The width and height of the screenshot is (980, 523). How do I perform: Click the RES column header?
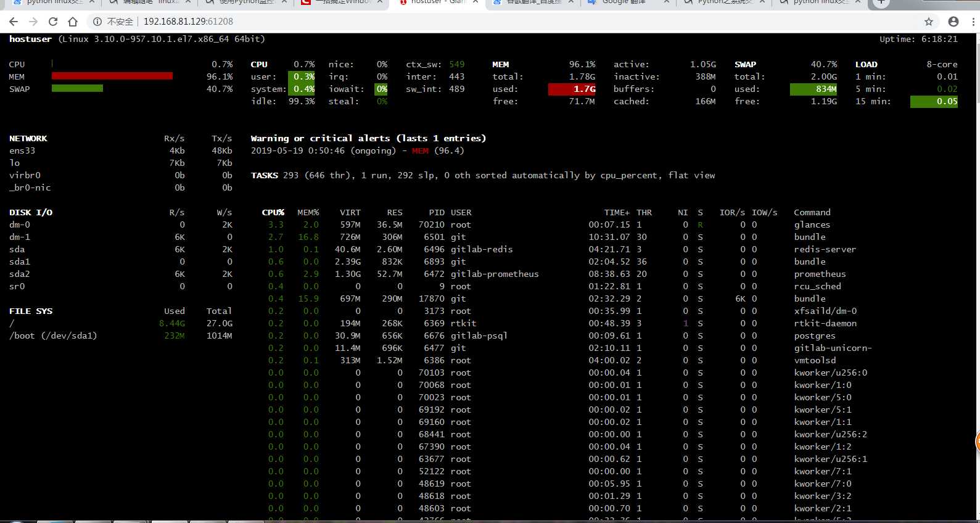pyautogui.click(x=395, y=212)
